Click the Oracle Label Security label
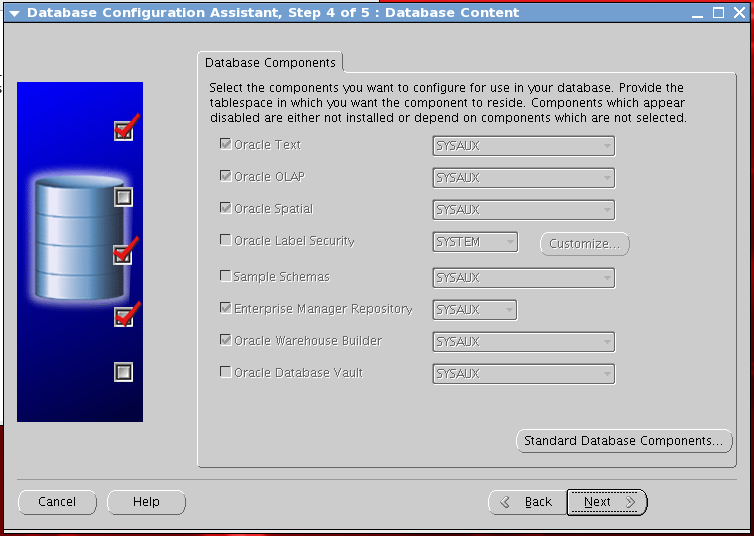The height and width of the screenshot is (536, 754). (294, 240)
